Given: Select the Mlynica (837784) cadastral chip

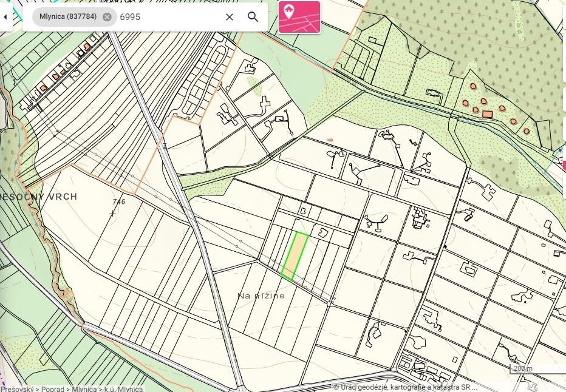Looking at the screenshot, I should 67,17.
